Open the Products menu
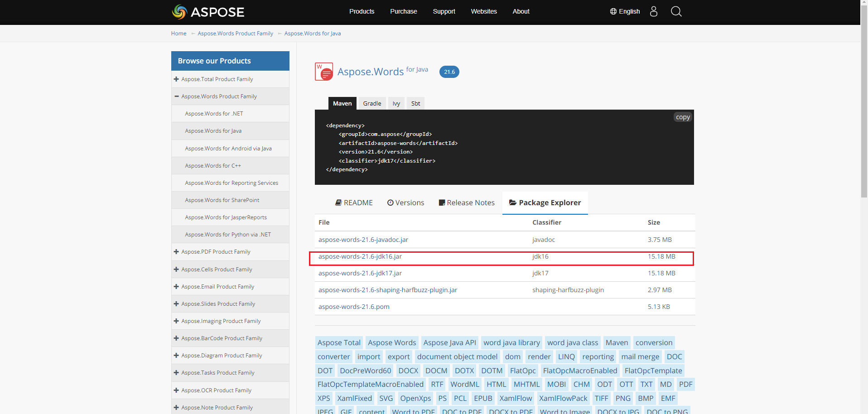The height and width of the screenshot is (414, 868). coord(362,11)
